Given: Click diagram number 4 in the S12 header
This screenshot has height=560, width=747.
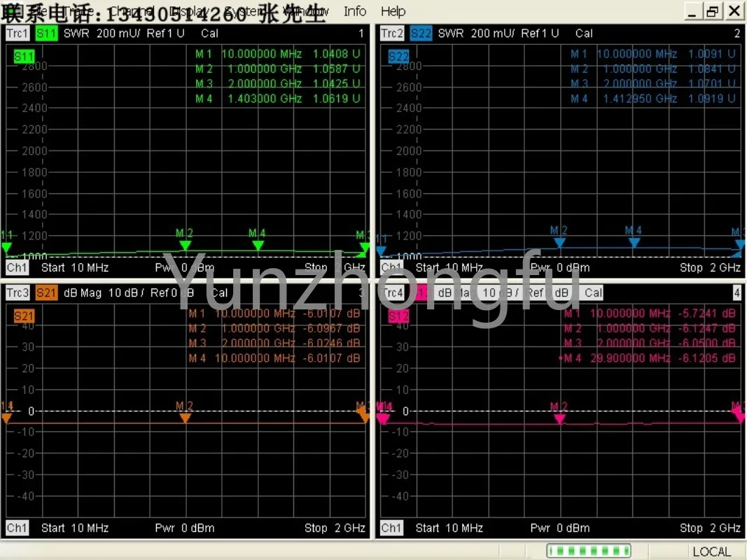Looking at the screenshot, I should [x=736, y=293].
